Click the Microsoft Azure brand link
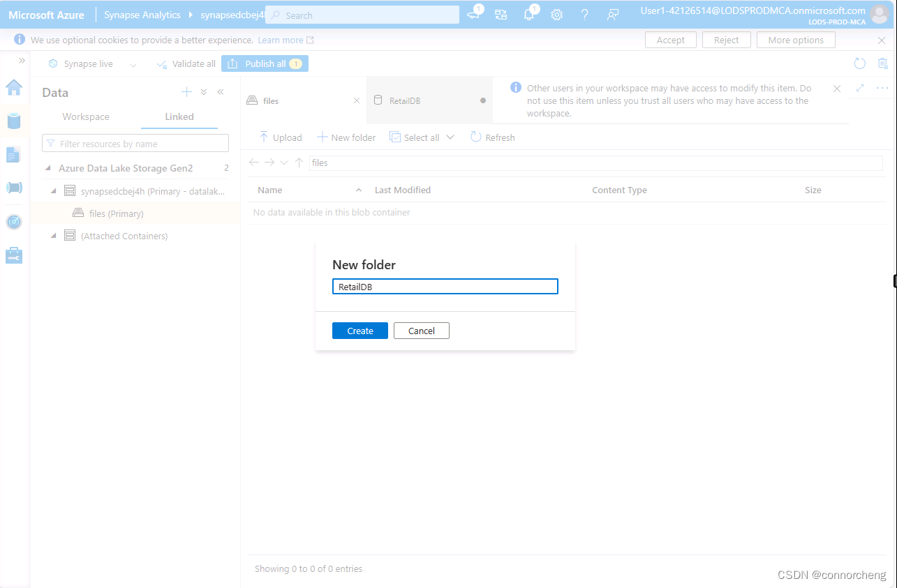 [46, 15]
